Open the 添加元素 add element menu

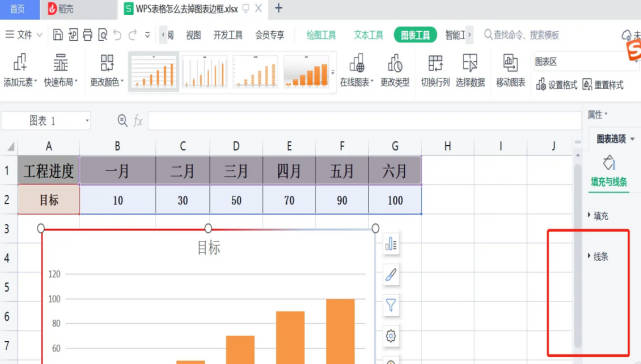20,70
